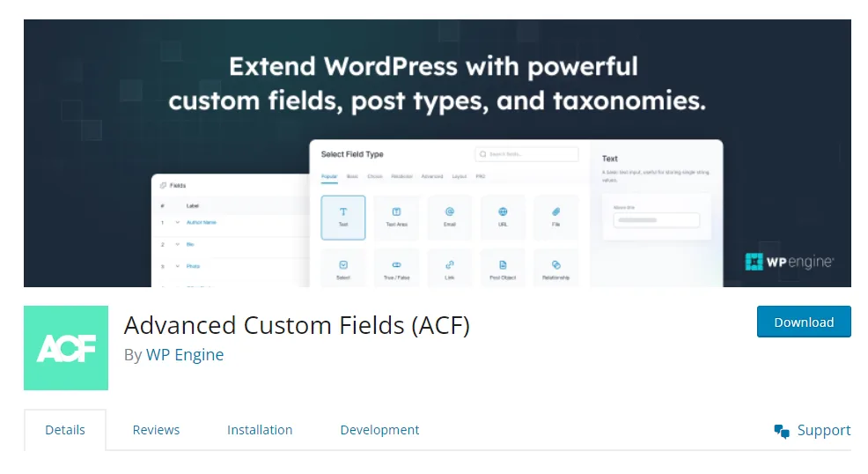Switch to the Reviews tab
Screen dimensions: 868x474
[156, 430]
